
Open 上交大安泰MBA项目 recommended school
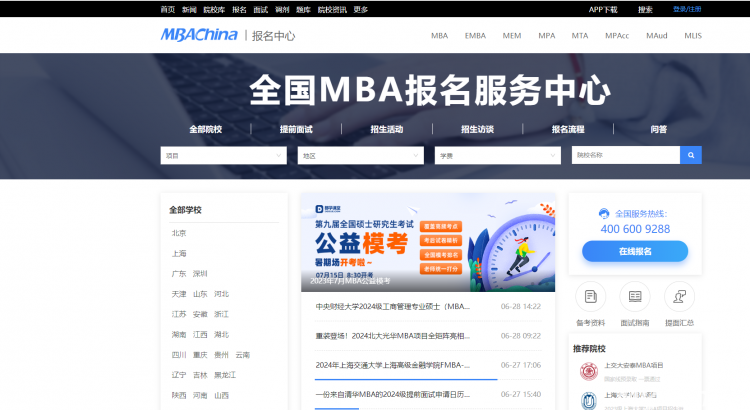point(634,366)
